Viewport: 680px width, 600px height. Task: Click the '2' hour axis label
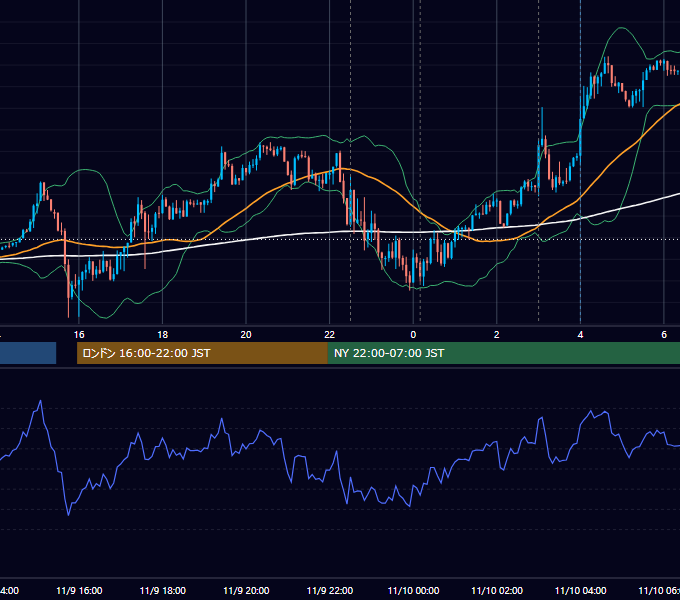497,335
